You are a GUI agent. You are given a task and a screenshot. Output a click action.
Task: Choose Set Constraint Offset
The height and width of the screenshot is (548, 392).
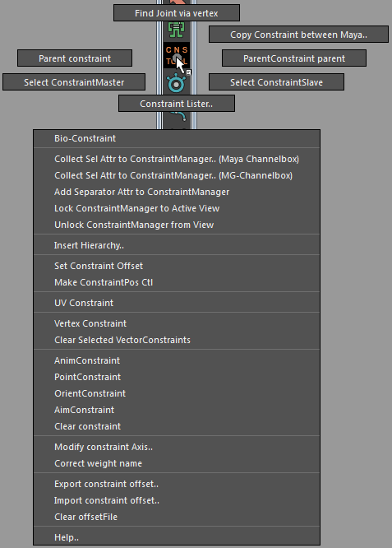click(x=177, y=266)
